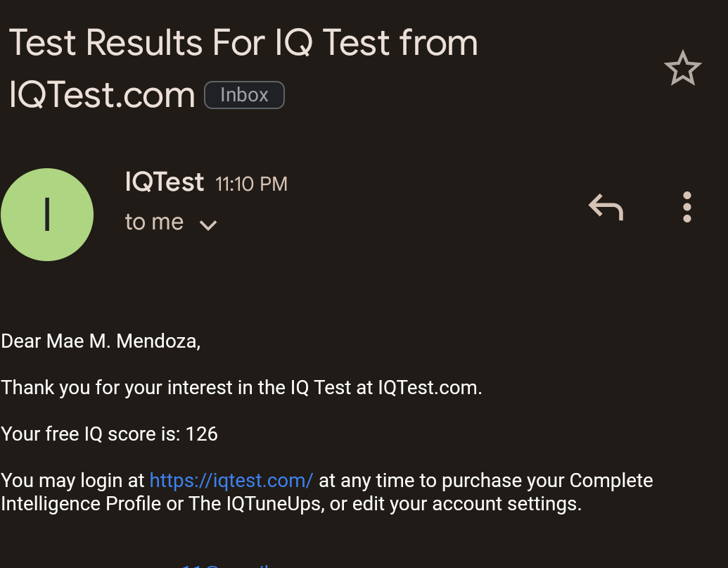
Task: Click the 11:10 PM timestamp
Action: coord(250,184)
